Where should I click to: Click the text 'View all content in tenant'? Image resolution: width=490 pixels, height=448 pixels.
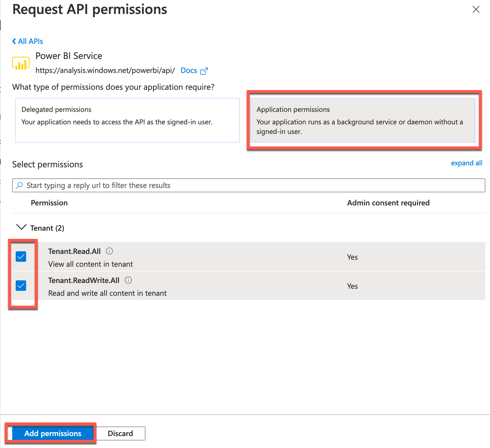(91, 264)
